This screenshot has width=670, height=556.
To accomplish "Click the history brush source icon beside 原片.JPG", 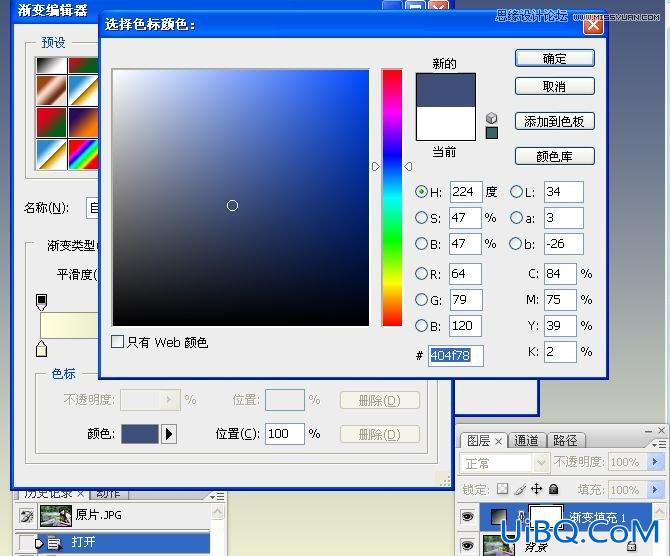I will click(x=26, y=515).
